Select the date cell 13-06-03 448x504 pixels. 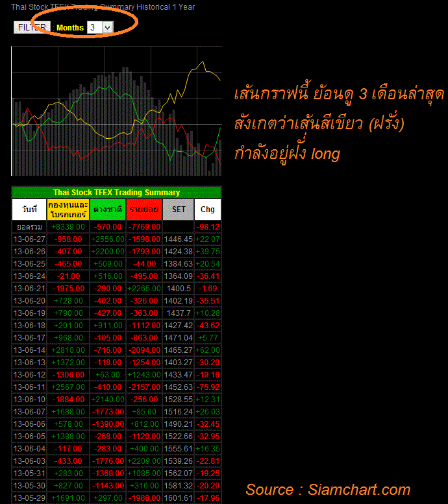point(29,461)
